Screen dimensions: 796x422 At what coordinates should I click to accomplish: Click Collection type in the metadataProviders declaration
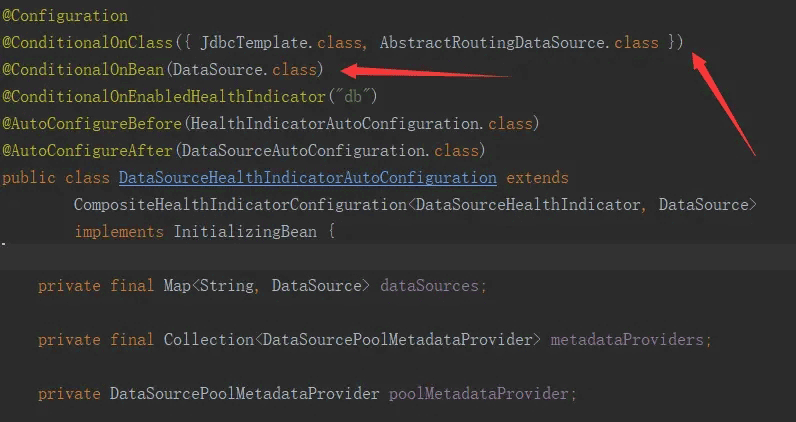[x=209, y=340]
